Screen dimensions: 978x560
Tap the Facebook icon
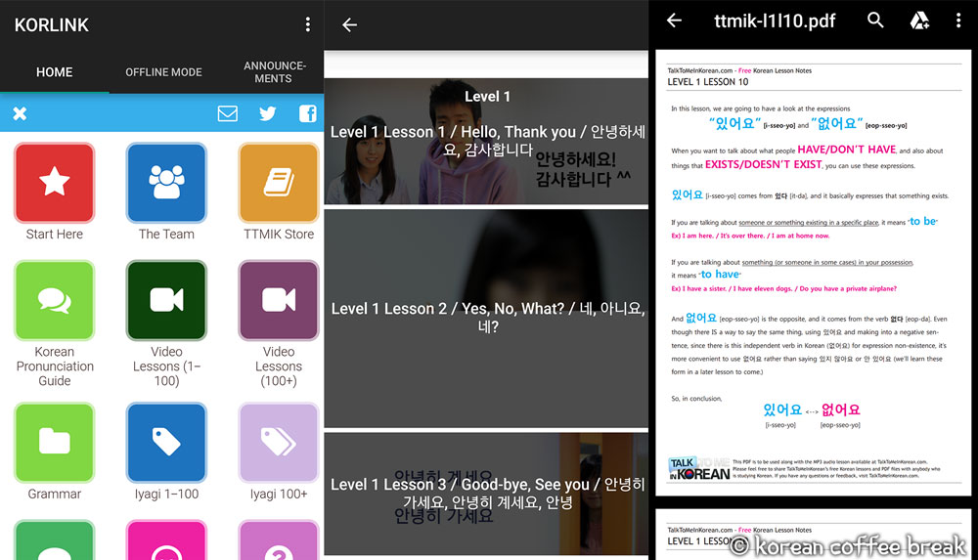(x=307, y=113)
